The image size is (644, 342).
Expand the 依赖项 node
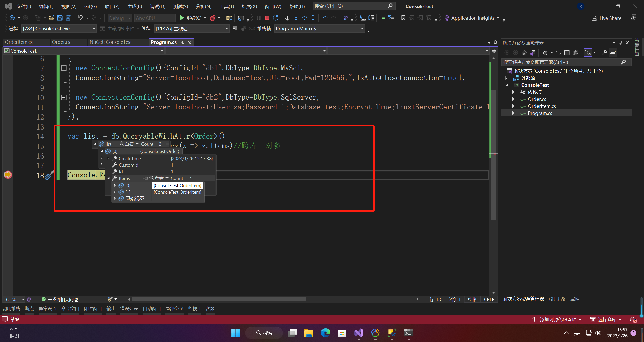513,92
